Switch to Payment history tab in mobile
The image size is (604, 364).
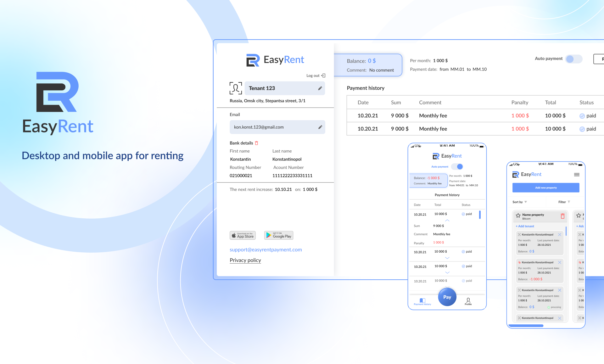click(422, 301)
